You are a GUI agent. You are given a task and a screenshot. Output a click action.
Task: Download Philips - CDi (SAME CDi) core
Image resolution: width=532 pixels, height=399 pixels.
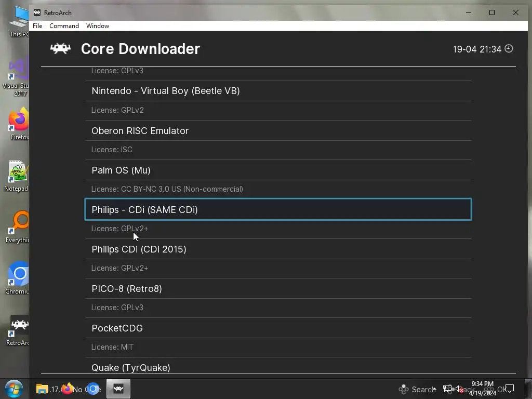(x=278, y=209)
